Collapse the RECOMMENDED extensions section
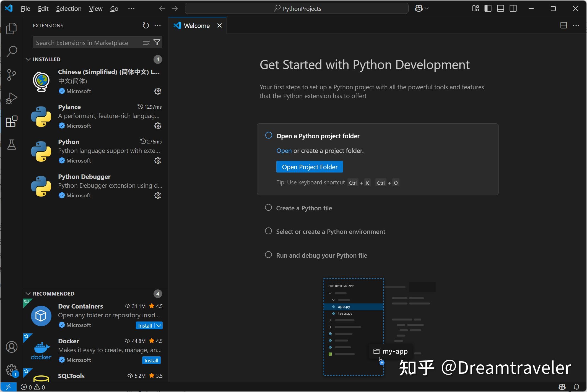The image size is (587, 392). point(28,293)
